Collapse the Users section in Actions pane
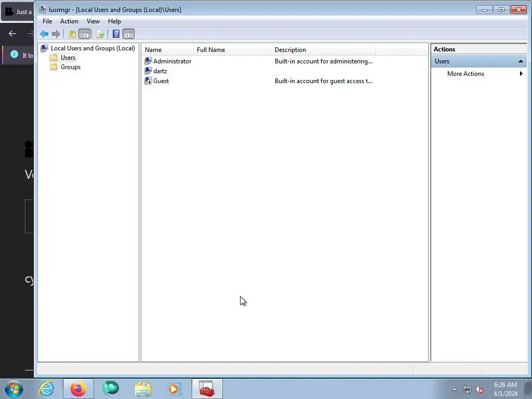The image size is (532, 399). 521,61
